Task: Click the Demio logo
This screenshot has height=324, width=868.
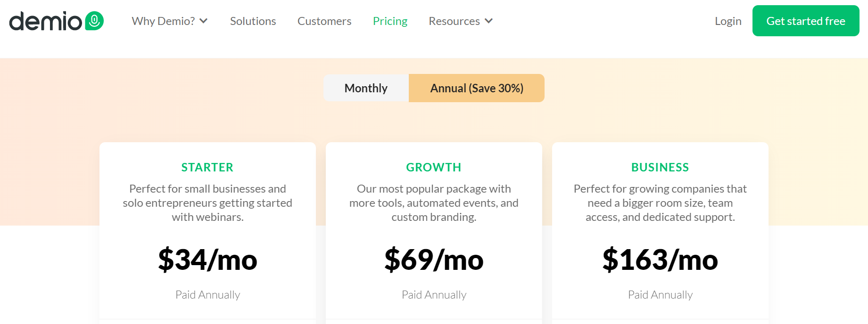Action: pos(57,21)
